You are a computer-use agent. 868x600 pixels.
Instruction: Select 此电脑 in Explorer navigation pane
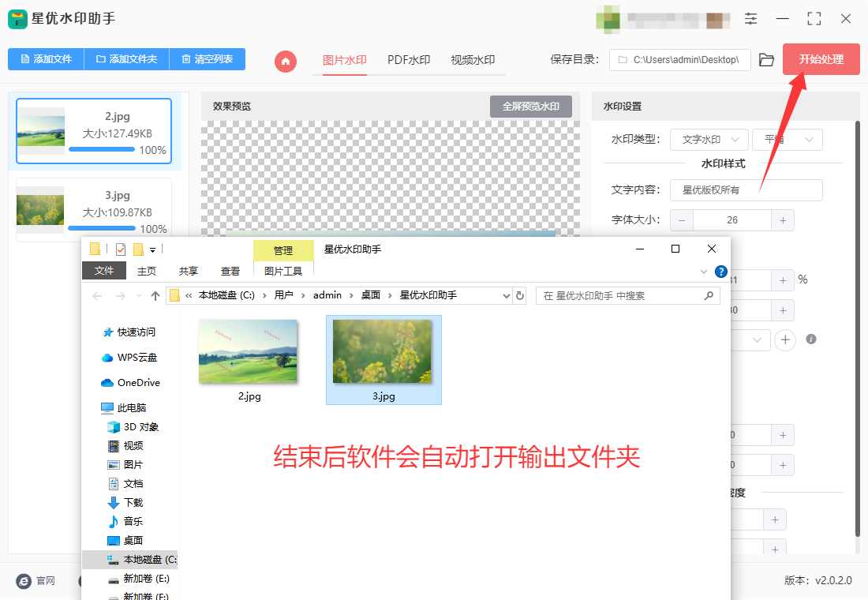(124, 407)
